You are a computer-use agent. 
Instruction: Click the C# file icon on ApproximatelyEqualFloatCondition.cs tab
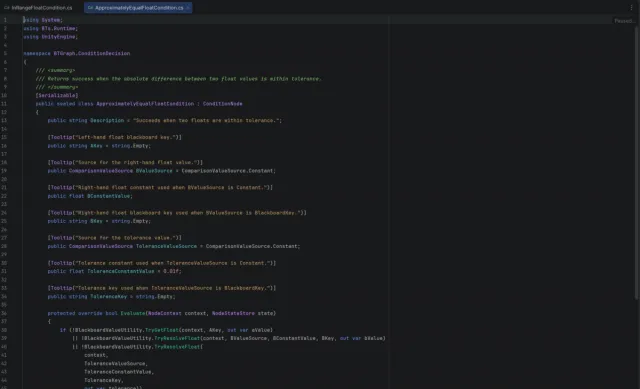tap(90, 8)
